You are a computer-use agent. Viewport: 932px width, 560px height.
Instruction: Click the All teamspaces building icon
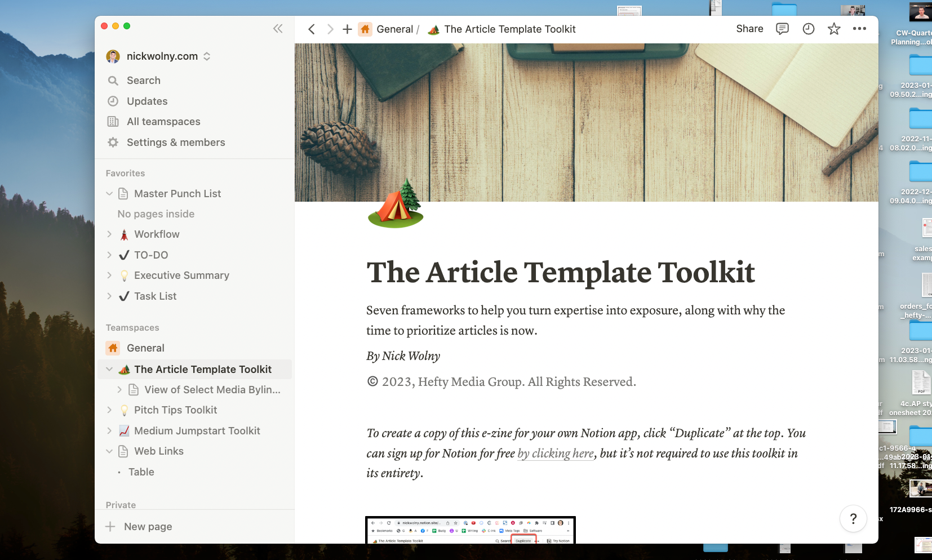(x=113, y=122)
